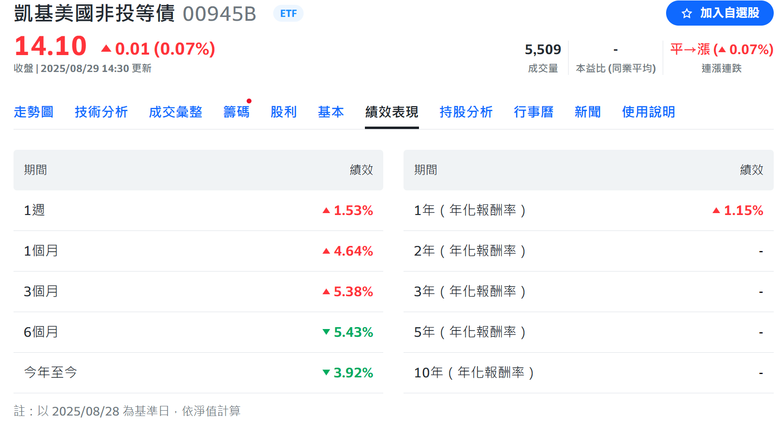Click the price 14.10
This screenshot has height=431, width=780.
point(50,46)
